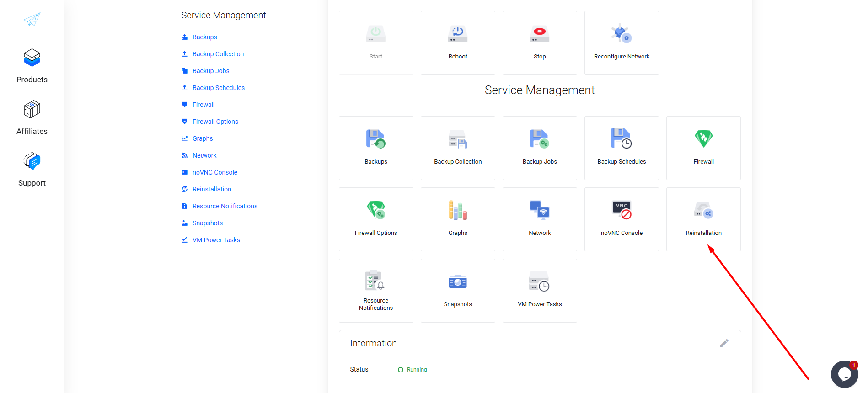Image resolution: width=868 pixels, height=393 pixels.
Task: Click the "Snapshots" tile label
Action: (x=458, y=304)
